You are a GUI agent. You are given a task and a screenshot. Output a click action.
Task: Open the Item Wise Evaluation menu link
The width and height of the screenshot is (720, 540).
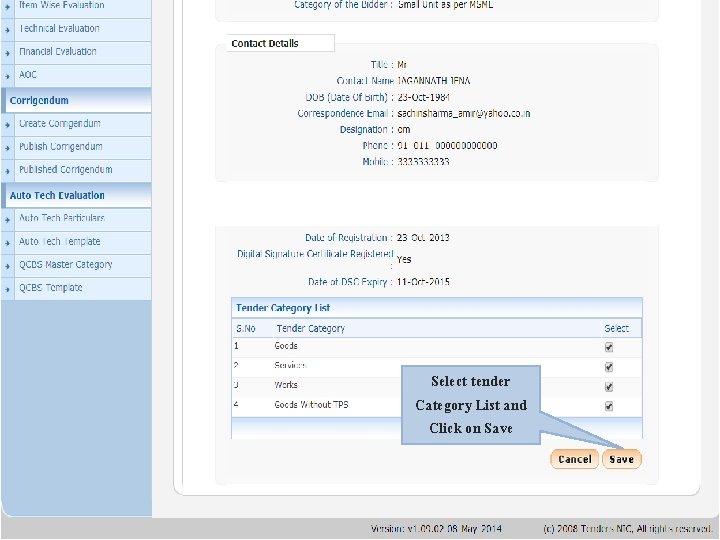tap(62, 5)
